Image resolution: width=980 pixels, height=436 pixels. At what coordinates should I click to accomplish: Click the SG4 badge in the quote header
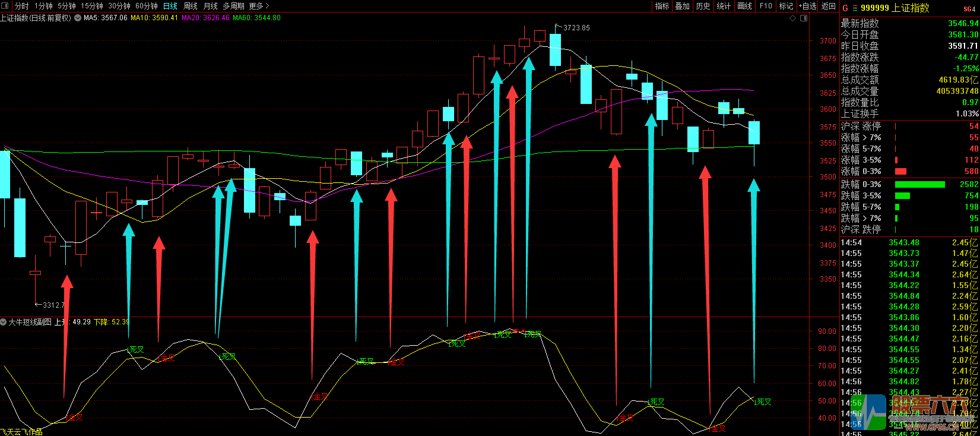(x=969, y=9)
